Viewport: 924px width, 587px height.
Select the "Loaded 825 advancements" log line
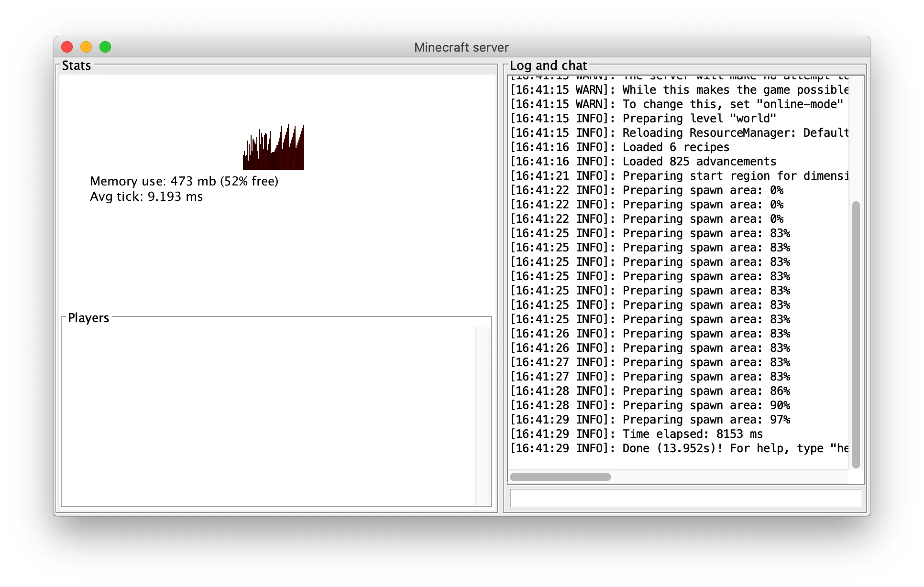(x=643, y=162)
